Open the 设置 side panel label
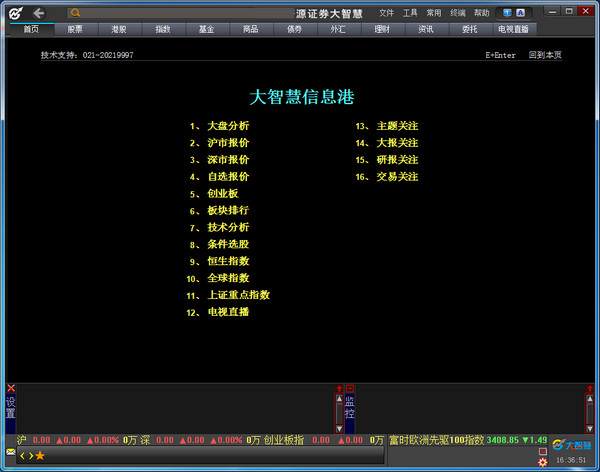Image resolution: width=600 pixels, height=472 pixels. pyautogui.click(x=10, y=407)
